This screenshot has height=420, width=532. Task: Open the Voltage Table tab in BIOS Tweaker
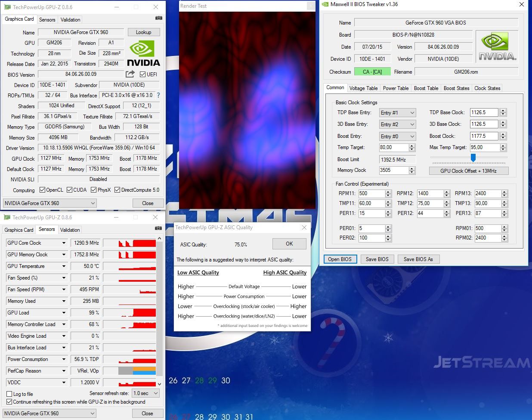coord(363,88)
